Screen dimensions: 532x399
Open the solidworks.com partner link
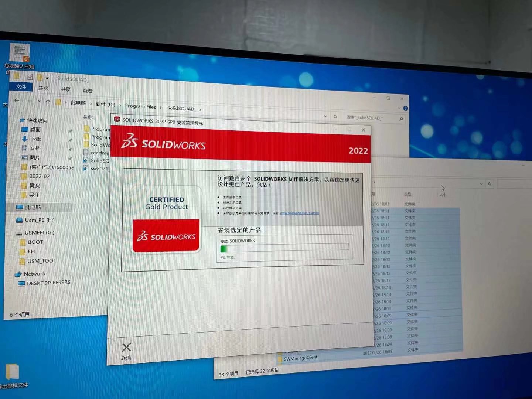point(299,213)
